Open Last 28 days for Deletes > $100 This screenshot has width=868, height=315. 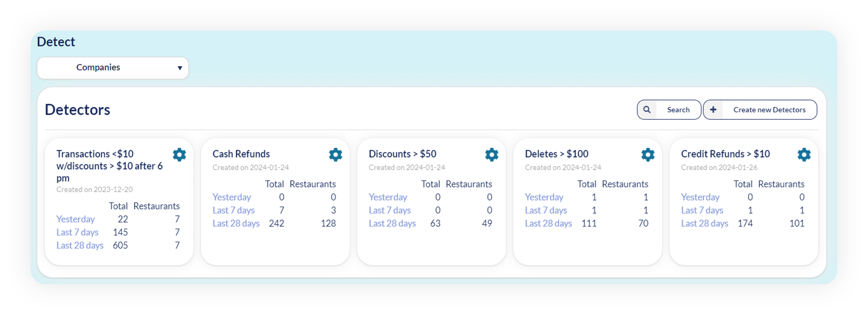pos(548,223)
